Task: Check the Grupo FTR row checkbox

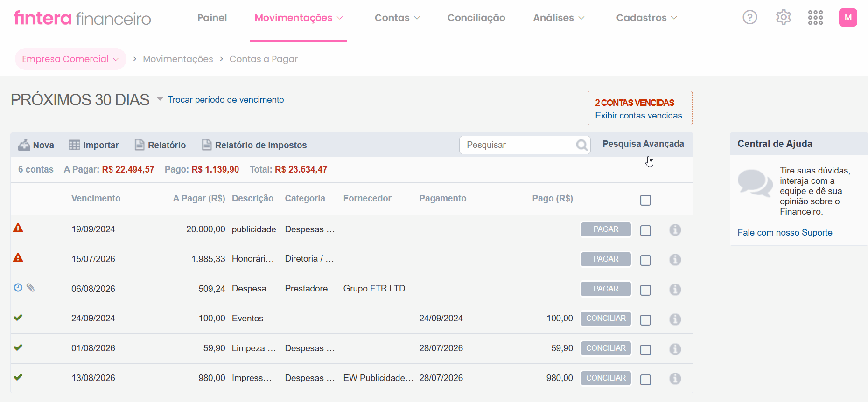Action: click(x=645, y=290)
